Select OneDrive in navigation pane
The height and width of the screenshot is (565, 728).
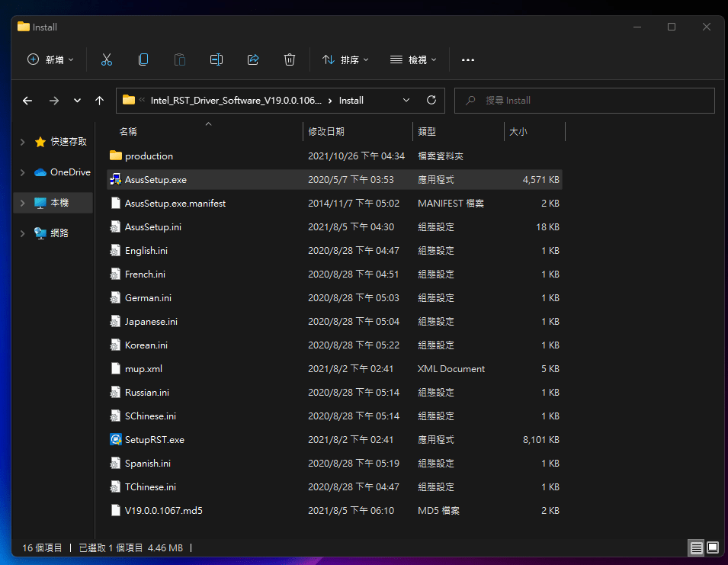tap(69, 172)
